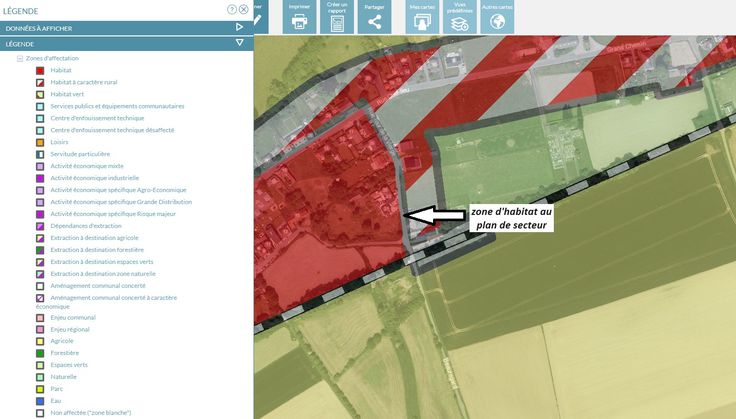The image size is (736, 419).
Task: Collapse the Zones d'affectation tree node
Action: [x=19, y=59]
